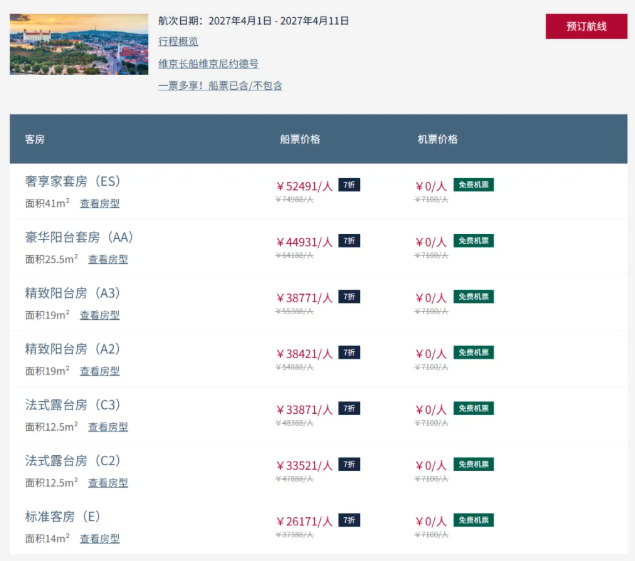Click the 船票价格 column header
The image size is (635, 561).
(300, 139)
